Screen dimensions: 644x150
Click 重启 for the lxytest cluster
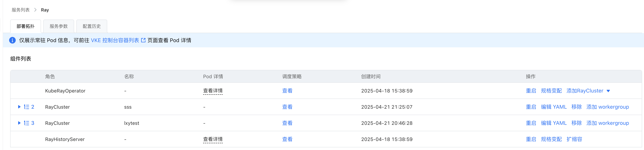(x=531, y=123)
